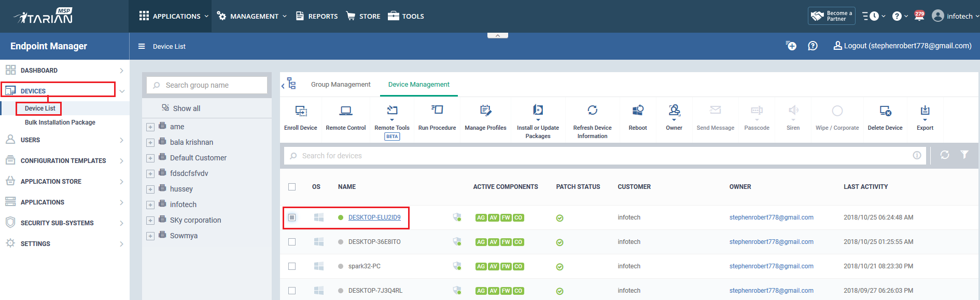
Task: Export the device list
Action: click(x=925, y=118)
